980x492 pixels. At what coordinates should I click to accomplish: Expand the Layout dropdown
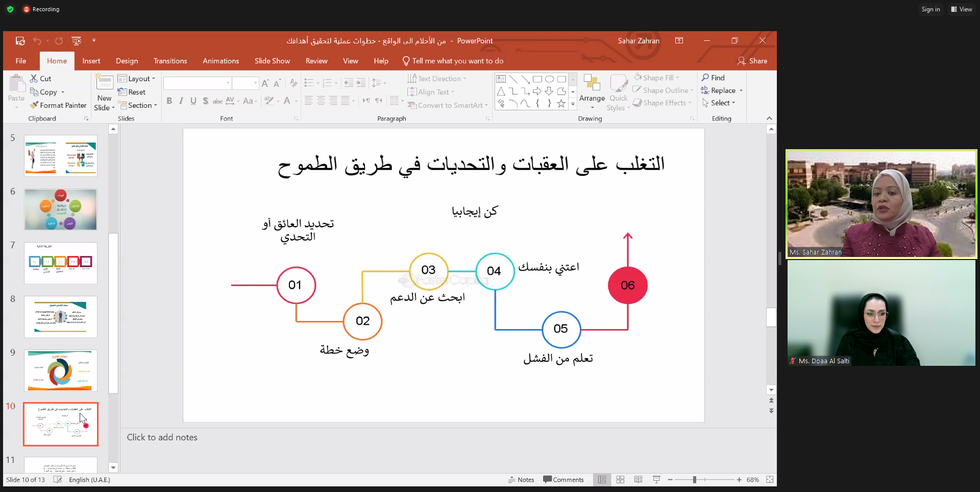pos(137,79)
